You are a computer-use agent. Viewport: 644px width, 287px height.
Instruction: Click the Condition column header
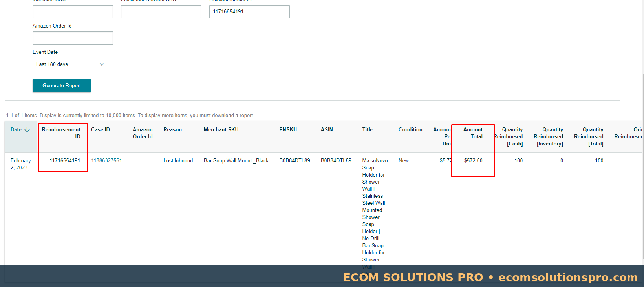click(410, 129)
